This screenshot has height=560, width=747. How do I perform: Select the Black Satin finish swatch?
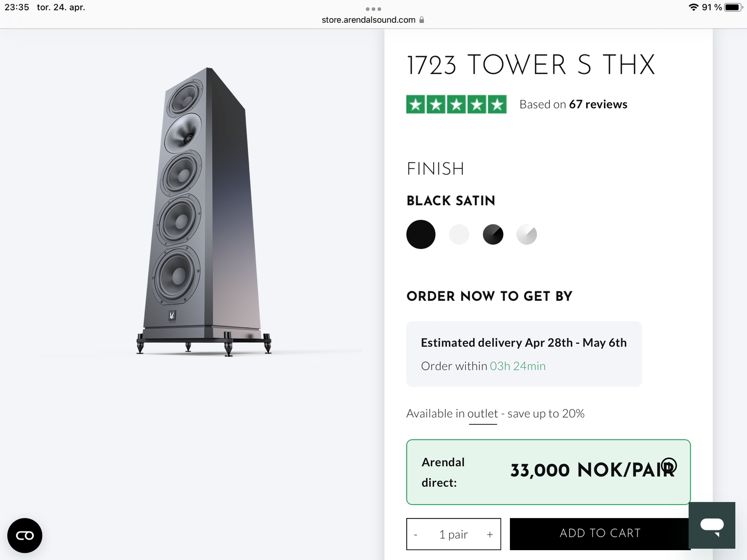tap(421, 234)
